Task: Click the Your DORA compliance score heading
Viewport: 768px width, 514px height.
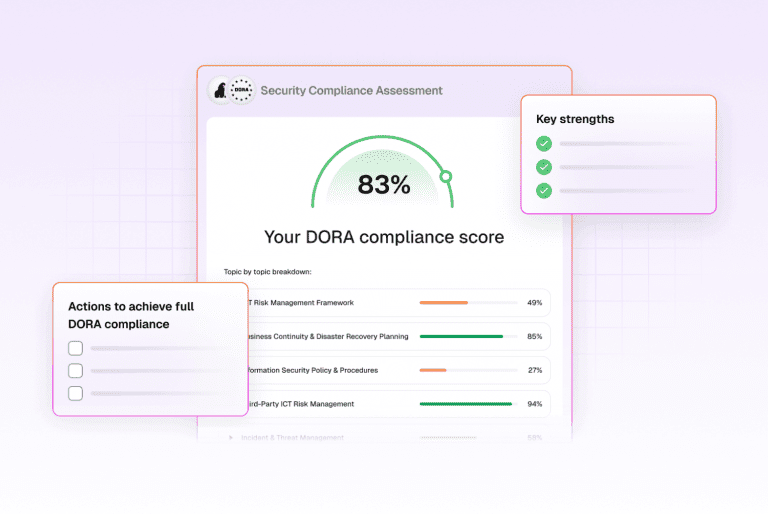Action: click(x=384, y=237)
